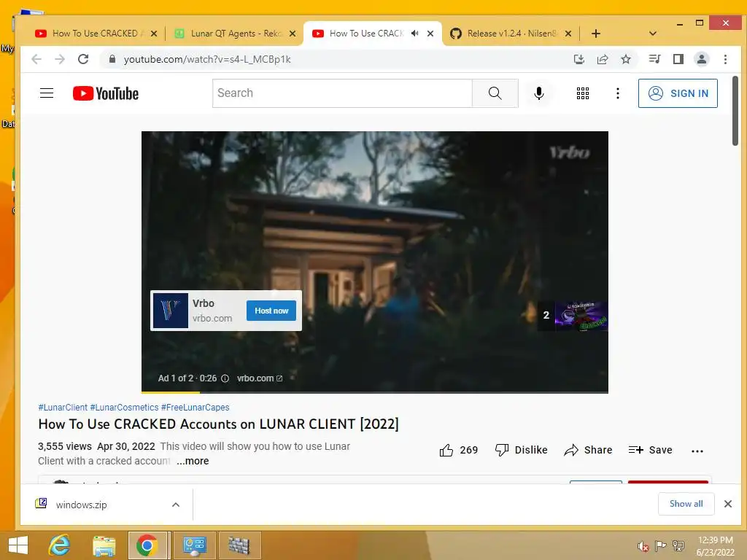The image size is (747, 560).
Task: Toggle Chrome side panel
Action: click(678, 59)
